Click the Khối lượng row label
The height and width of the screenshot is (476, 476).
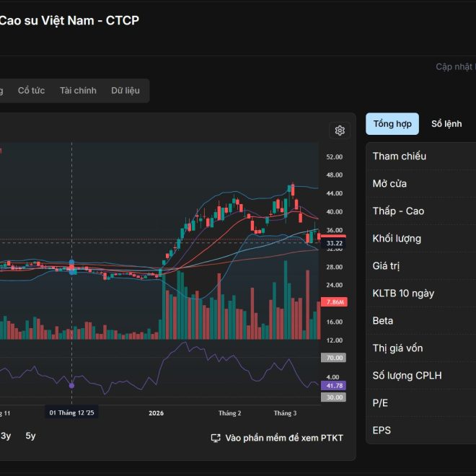(x=397, y=238)
